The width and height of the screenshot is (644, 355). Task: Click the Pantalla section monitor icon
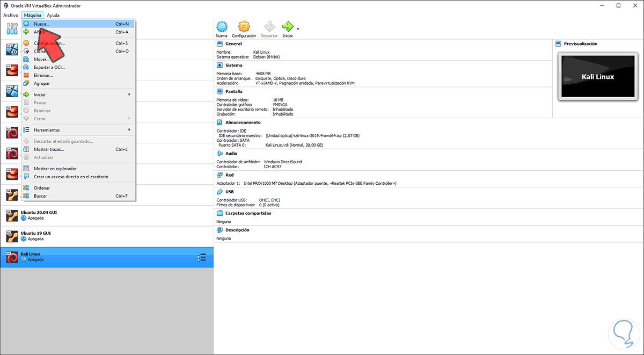pos(220,91)
